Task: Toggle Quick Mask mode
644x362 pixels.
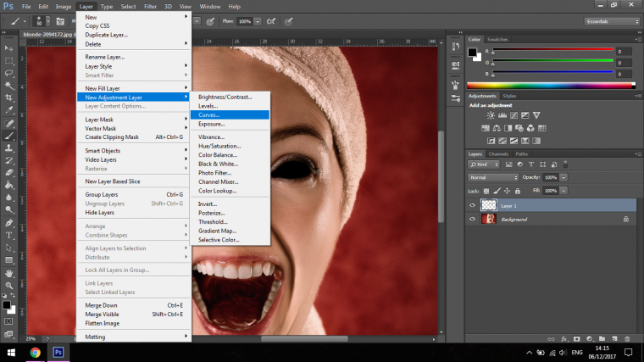Action: point(8,322)
